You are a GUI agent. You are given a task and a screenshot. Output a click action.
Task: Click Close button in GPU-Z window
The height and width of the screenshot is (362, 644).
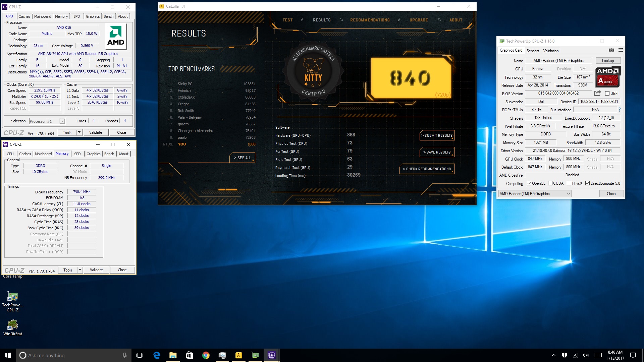(x=611, y=194)
